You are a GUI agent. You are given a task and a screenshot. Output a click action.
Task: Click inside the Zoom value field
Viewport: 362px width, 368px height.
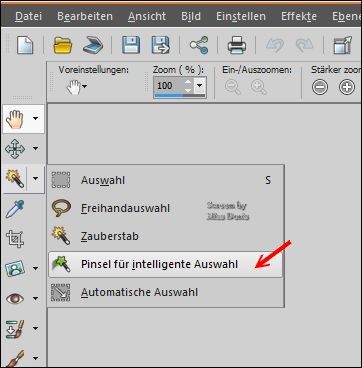click(168, 86)
